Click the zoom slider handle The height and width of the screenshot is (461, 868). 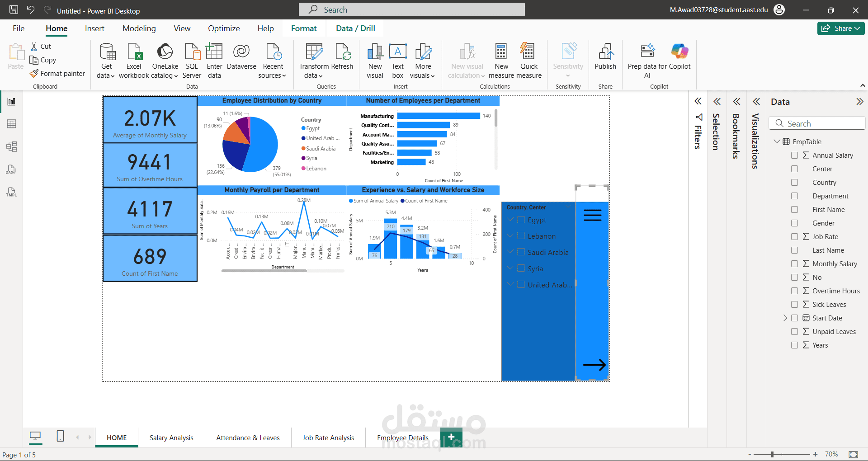(772, 454)
